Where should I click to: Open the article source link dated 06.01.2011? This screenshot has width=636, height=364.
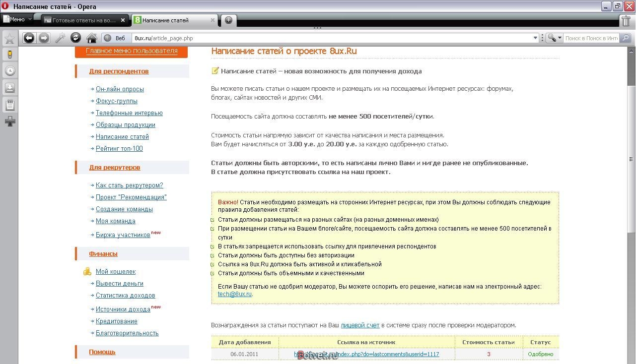(x=366, y=354)
